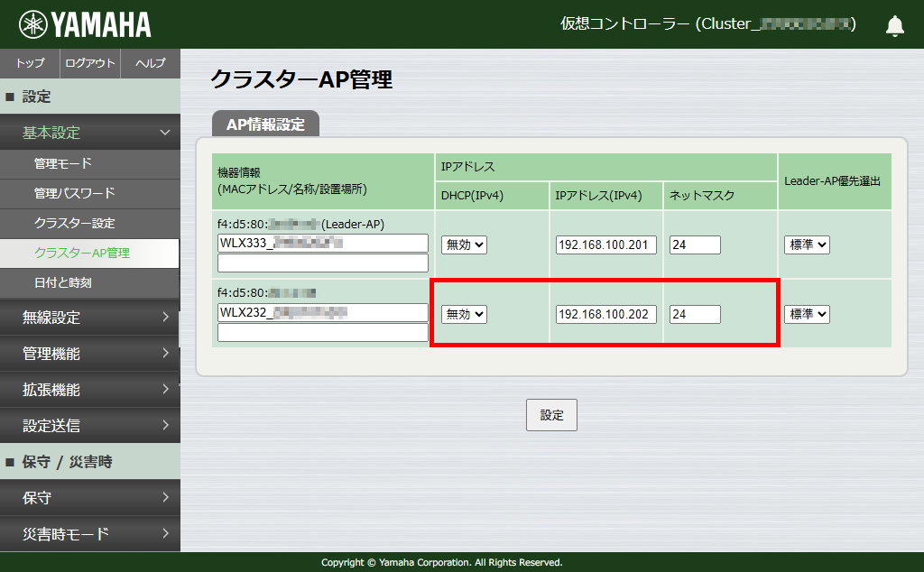Click the IPアドレス(IPv4) column header
Image resolution: width=924 pixels, height=572 pixels.
[605, 196]
